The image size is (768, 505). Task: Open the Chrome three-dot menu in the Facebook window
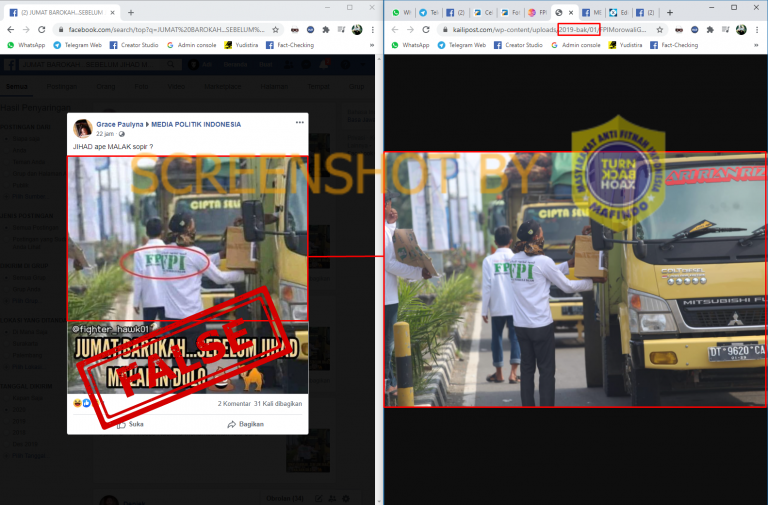pos(373,30)
